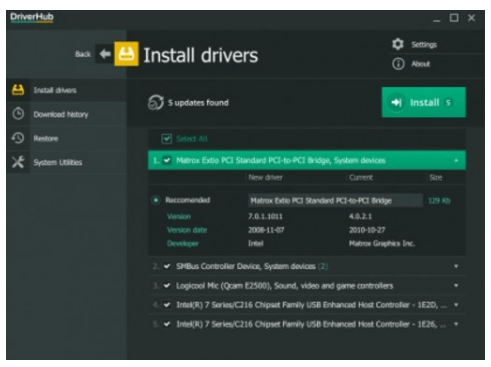
Task: Expand the Intel 1E26 controller row
Action: 456,324
